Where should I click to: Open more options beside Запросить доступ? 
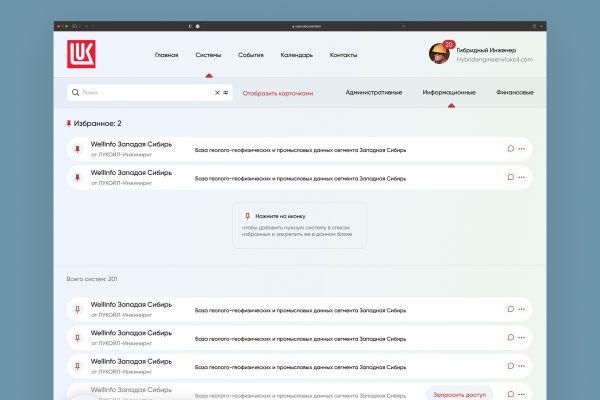[x=522, y=394]
